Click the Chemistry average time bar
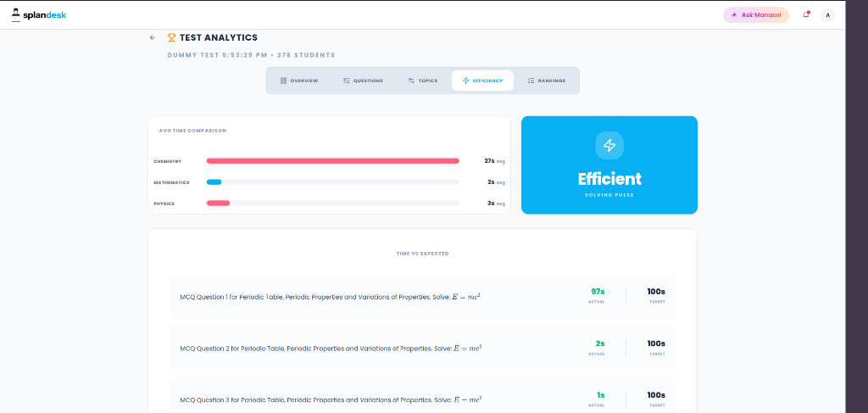The width and height of the screenshot is (868, 413). click(332, 161)
